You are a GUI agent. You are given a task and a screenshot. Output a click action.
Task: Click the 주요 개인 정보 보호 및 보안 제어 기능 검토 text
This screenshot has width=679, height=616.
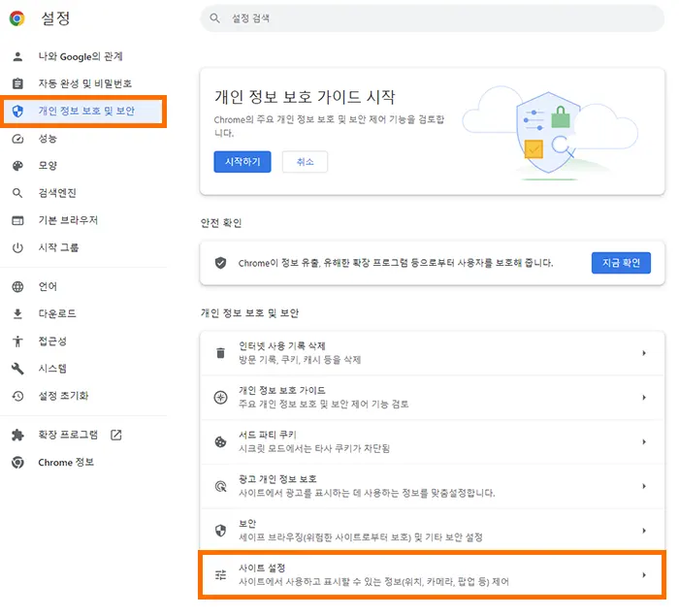323,405
